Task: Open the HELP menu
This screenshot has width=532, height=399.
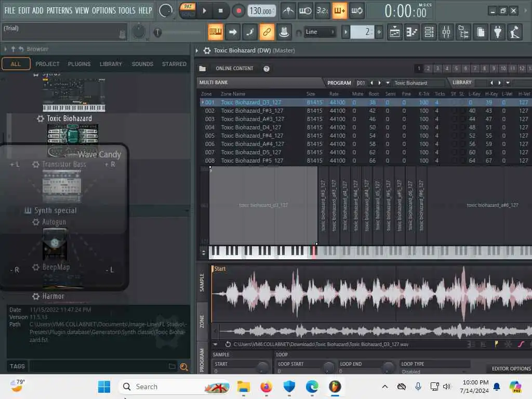Action: [145, 10]
